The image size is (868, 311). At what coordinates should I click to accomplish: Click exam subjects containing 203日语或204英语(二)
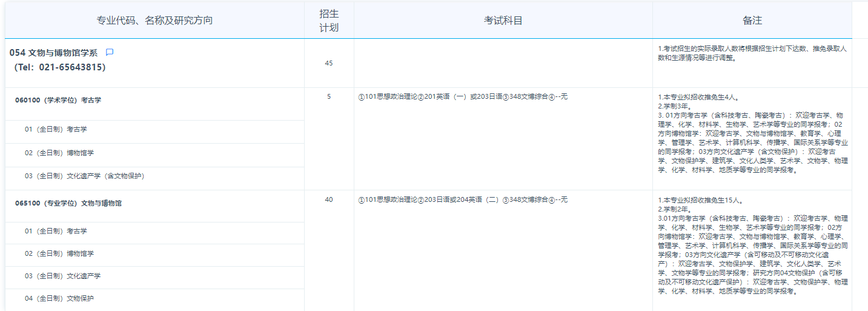point(463,199)
